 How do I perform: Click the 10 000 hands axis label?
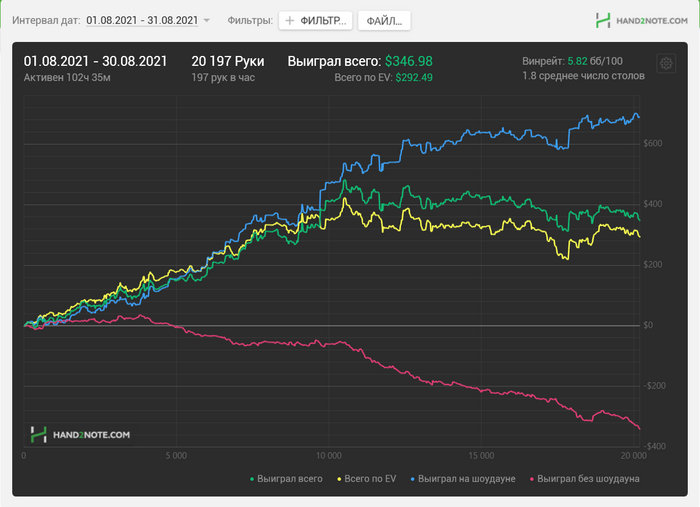click(x=329, y=456)
